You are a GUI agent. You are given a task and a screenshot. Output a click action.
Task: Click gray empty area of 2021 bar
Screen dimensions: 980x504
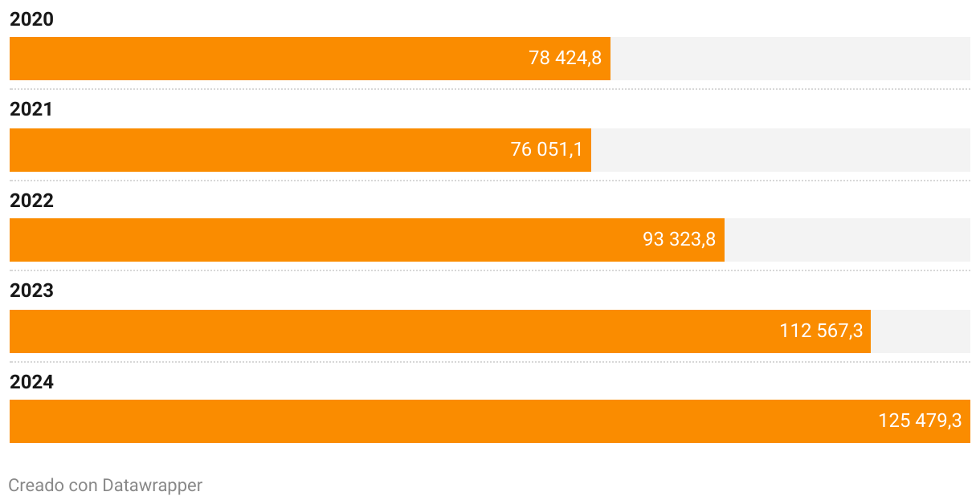[x=781, y=150]
